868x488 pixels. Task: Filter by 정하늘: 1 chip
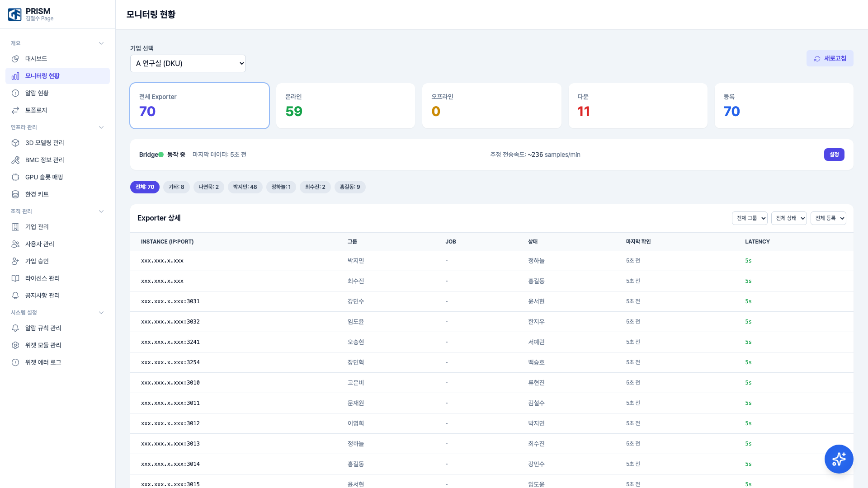coord(281,187)
